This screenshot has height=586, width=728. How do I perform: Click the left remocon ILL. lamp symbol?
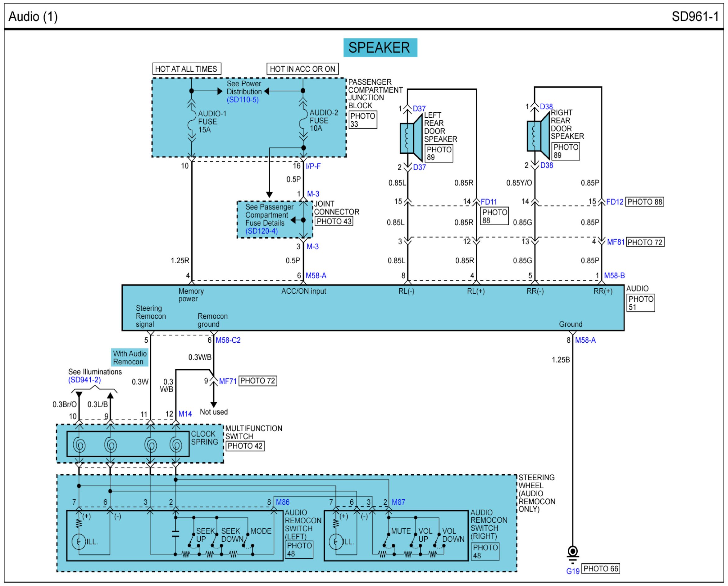coord(79,542)
